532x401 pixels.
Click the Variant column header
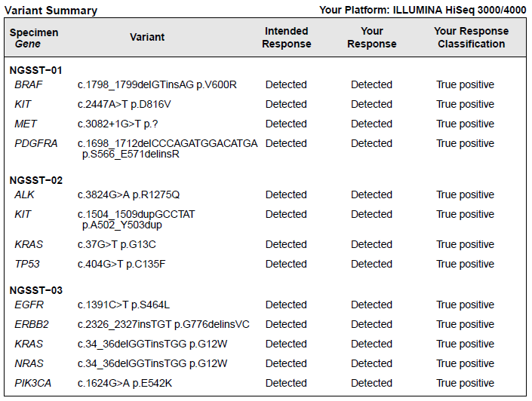tap(147, 37)
